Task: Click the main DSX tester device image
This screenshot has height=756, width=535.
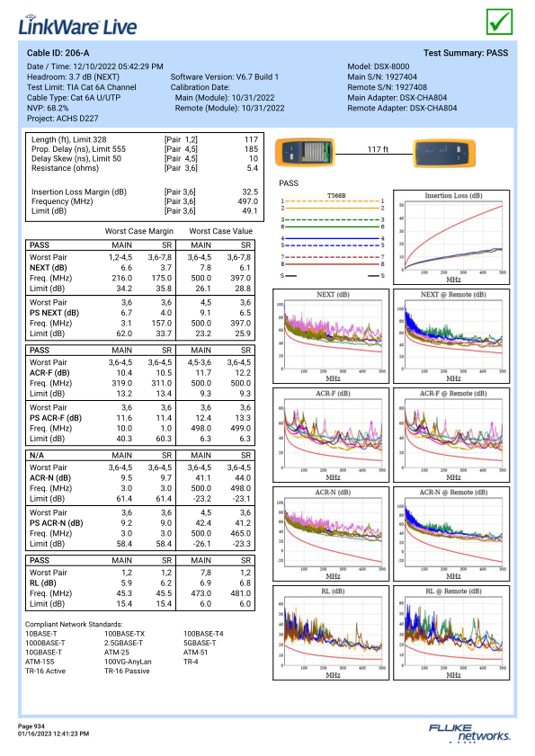Action: (305, 152)
